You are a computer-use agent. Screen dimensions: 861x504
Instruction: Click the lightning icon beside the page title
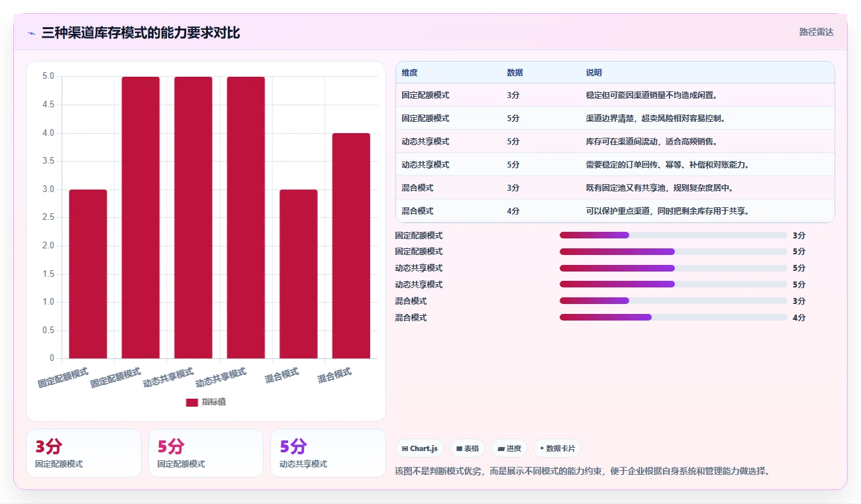(31, 32)
